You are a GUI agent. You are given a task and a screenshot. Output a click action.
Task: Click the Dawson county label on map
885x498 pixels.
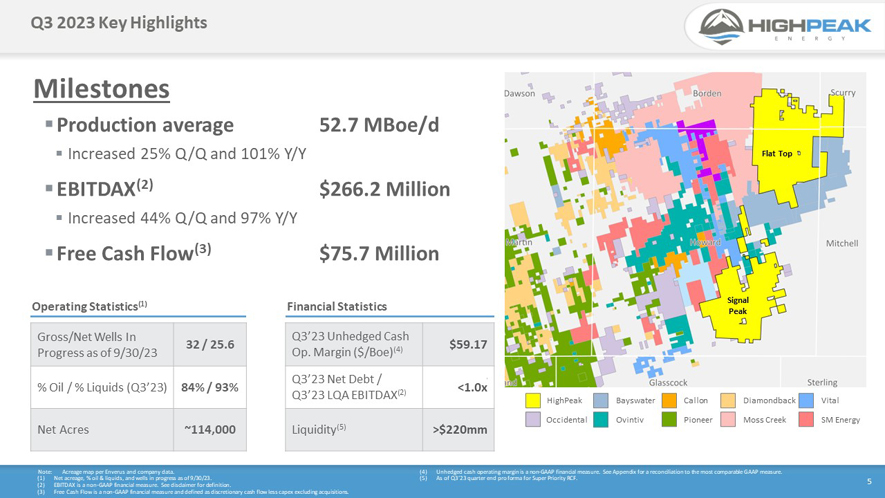pos(520,93)
